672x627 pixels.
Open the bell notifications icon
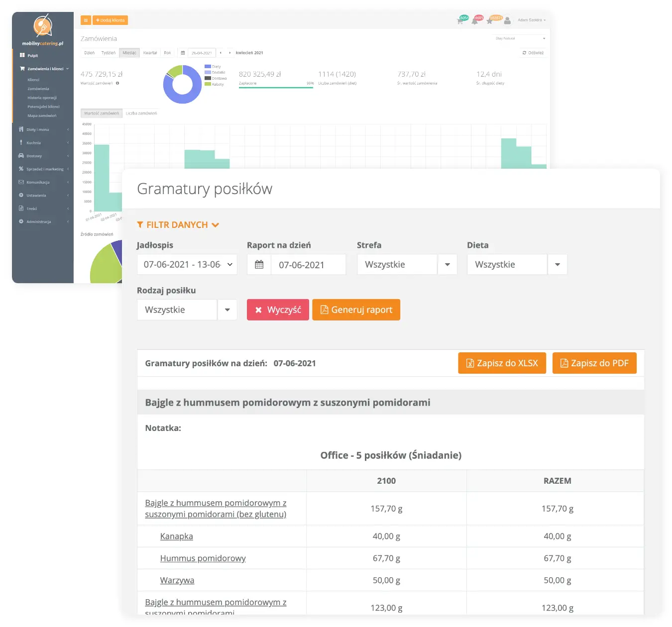click(475, 21)
